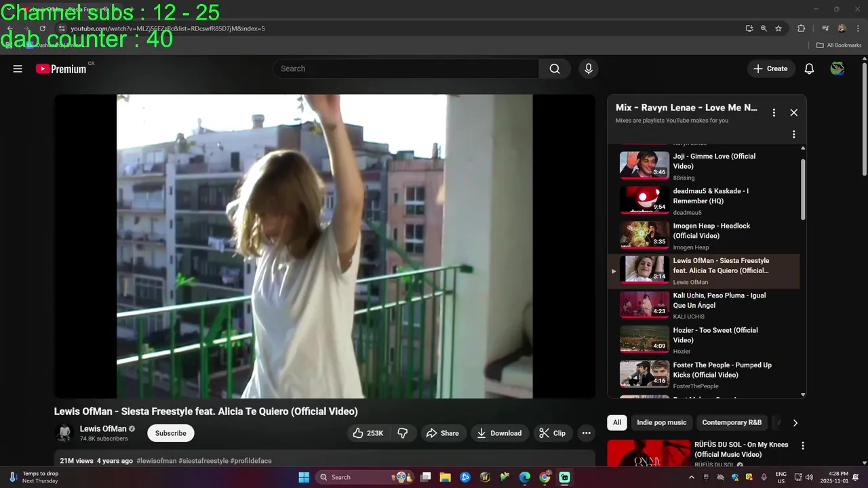Viewport: 868px width, 488px height.
Task: Select the Contemporary R&B chip
Action: [732, 422]
